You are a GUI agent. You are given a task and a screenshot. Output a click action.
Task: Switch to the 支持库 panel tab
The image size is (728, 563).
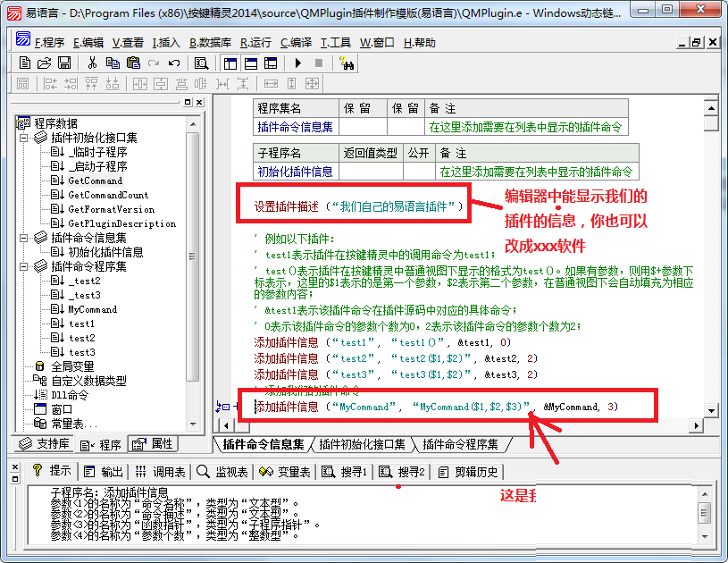coord(44,444)
